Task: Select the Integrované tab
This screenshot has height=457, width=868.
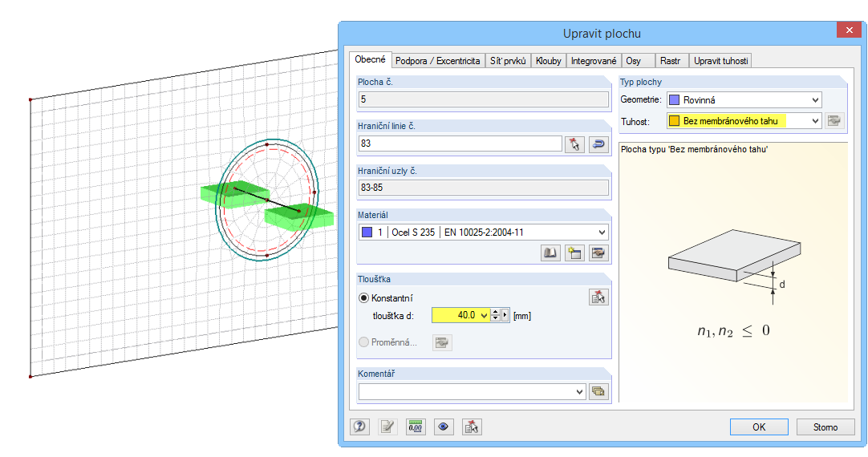Action: click(594, 61)
